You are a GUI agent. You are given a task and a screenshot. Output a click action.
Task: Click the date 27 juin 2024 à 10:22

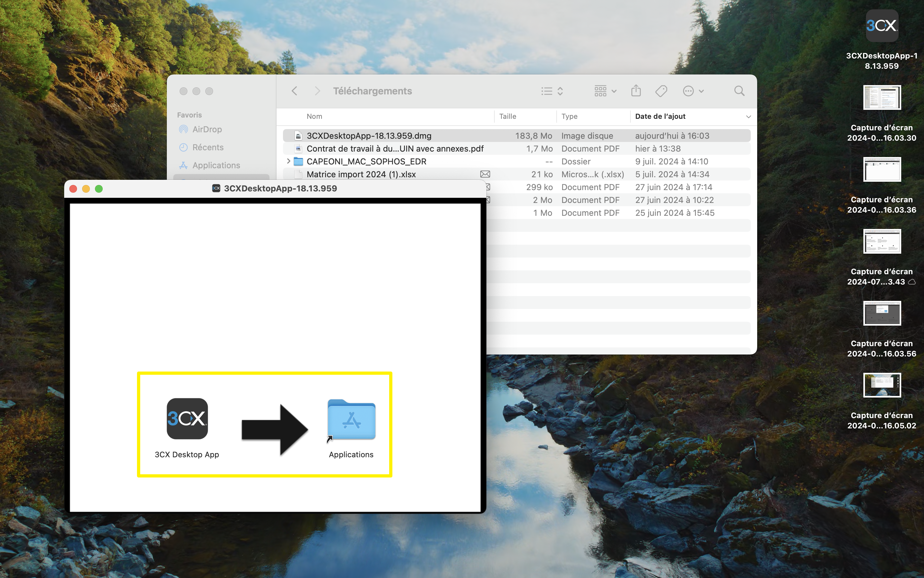674,200
